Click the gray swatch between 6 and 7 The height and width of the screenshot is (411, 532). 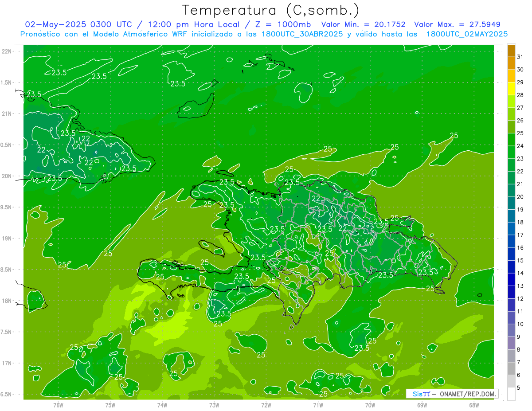click(x=511, y=368)
